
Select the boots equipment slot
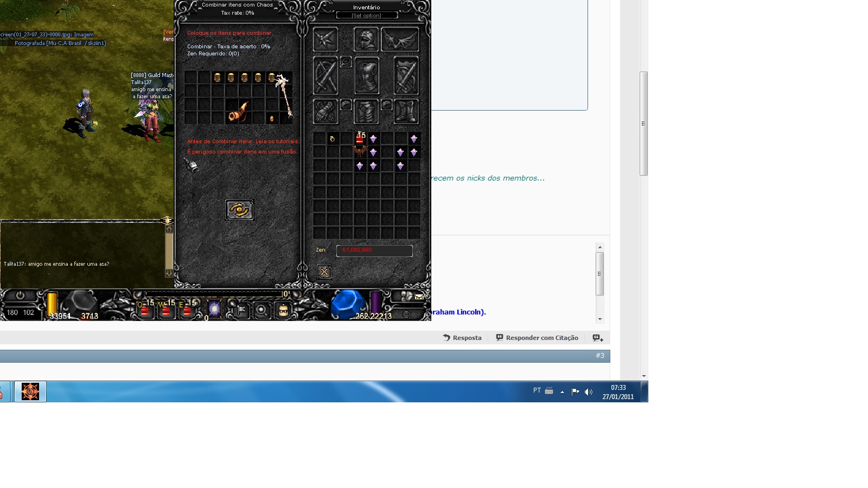click(x=406, y=111)
